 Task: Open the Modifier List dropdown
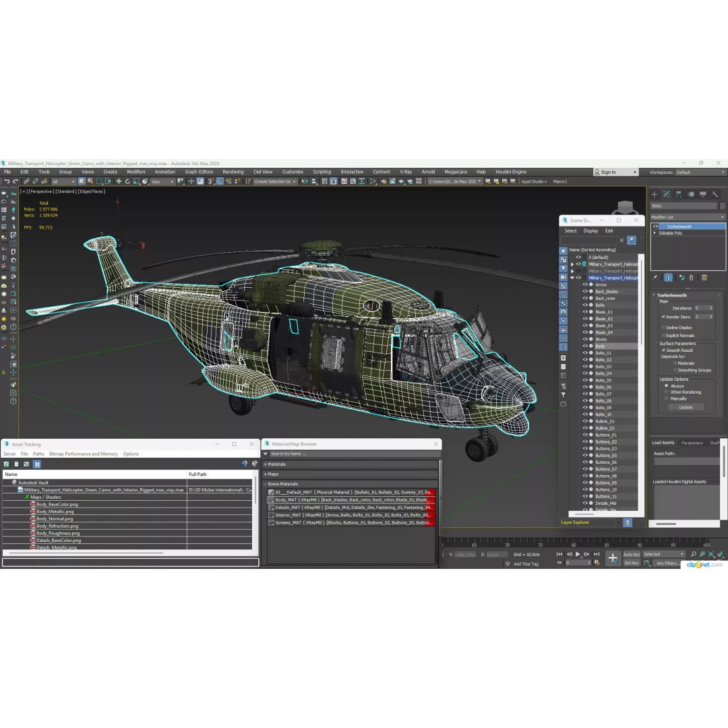click(688, 217)
